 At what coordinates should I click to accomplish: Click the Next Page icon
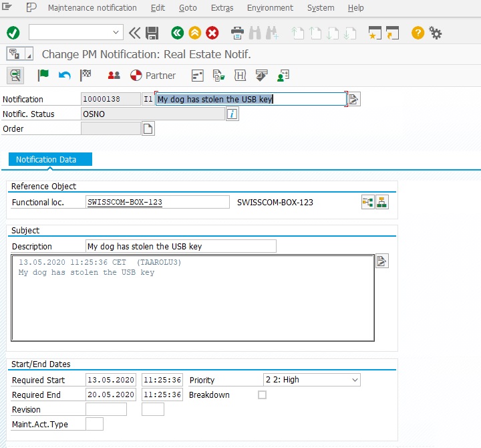[333, 33]
